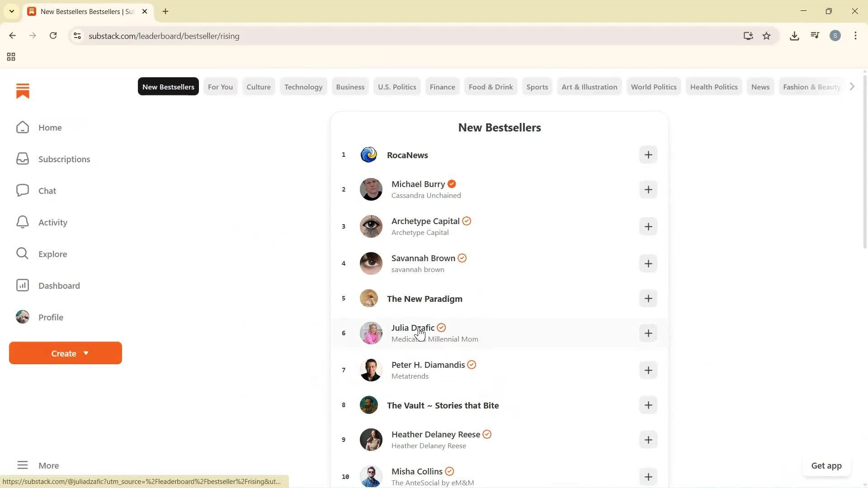Select the U.S. Politics category
Screen dimensions: 868x488
(397, 86)
